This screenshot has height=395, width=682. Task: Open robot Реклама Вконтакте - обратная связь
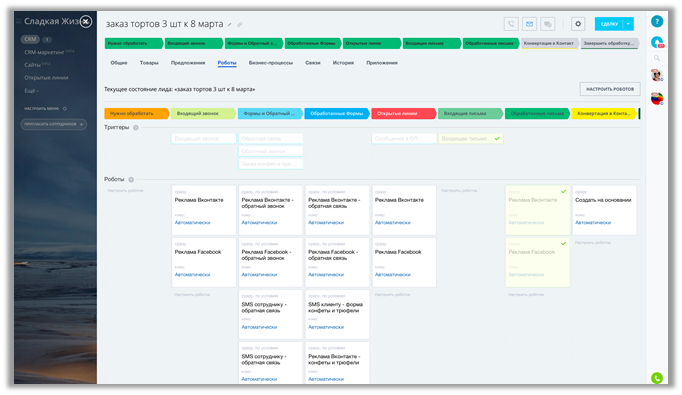click(337, 211)
